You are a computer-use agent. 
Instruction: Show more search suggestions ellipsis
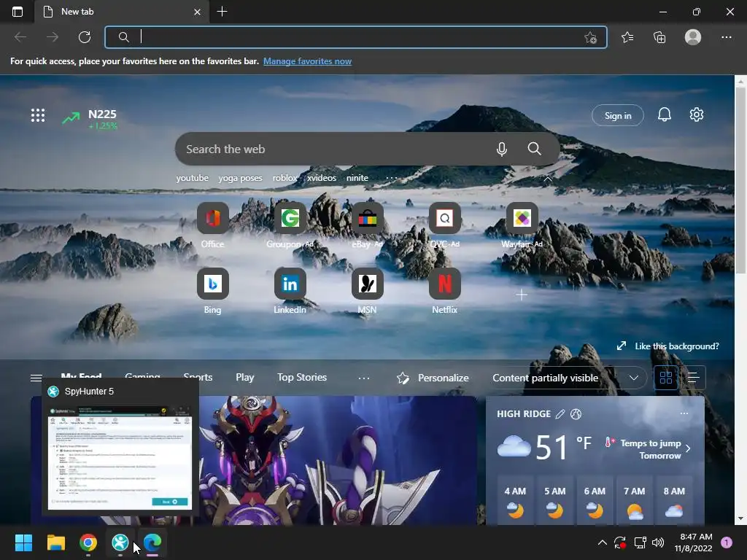391,178
